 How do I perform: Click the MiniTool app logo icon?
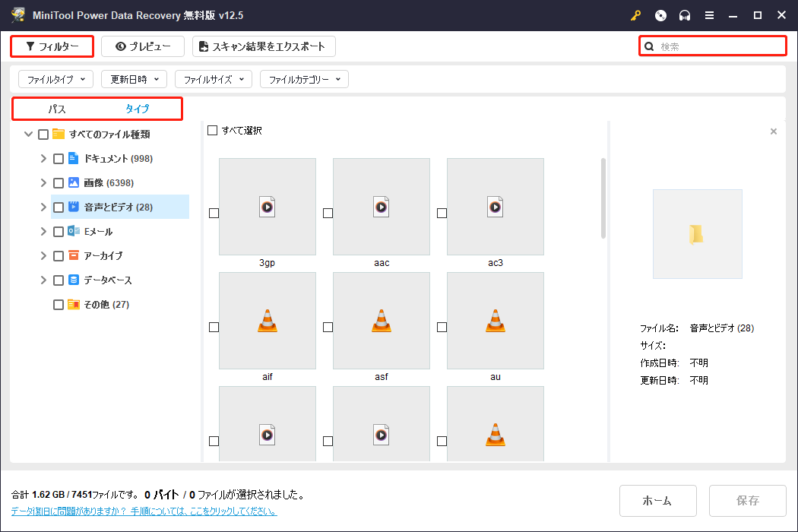tap(18, 14)
